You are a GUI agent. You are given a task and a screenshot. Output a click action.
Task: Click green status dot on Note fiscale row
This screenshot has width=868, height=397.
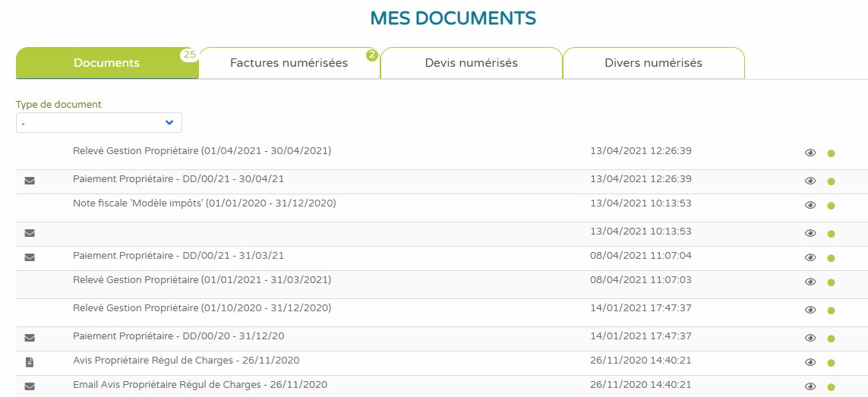coord(831,206)
